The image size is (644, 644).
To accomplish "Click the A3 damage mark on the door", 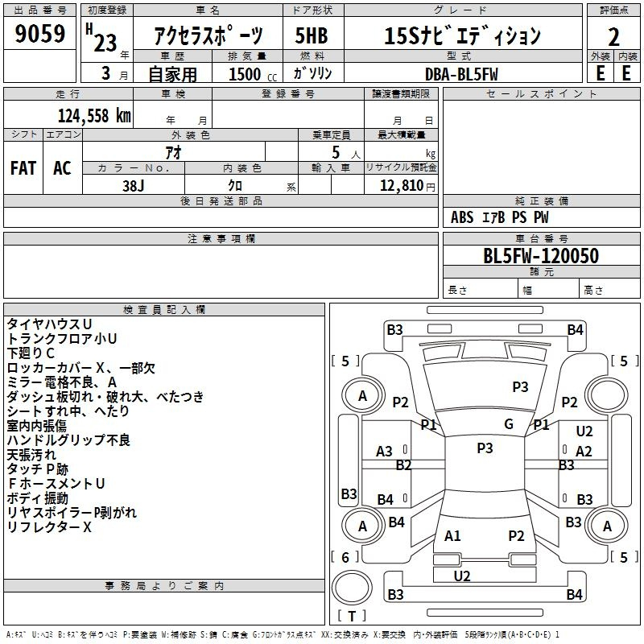I will 385,452.
